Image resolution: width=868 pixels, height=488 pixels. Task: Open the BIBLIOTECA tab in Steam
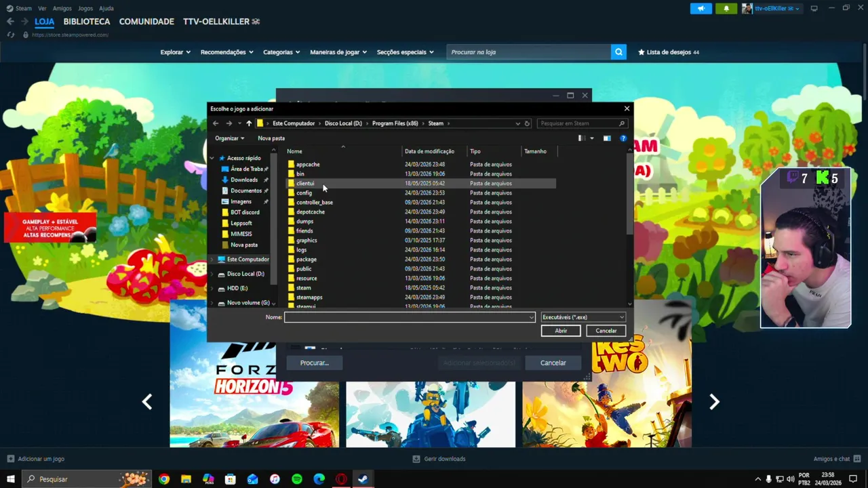tap(87, 22)
